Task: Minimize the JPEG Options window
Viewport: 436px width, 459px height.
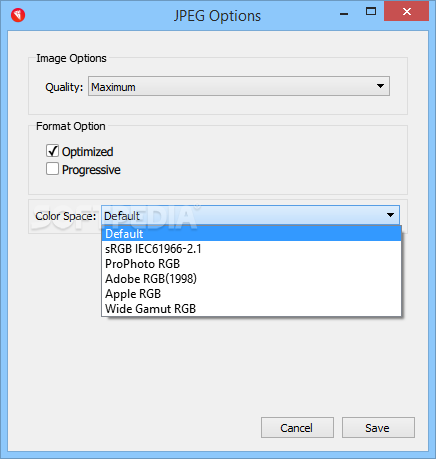Action: (344, 14)
